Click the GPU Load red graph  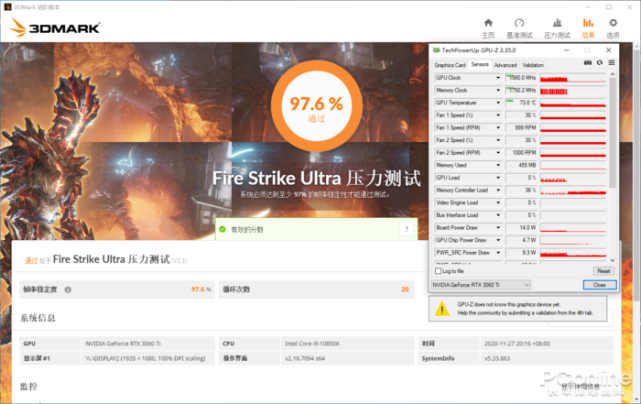click(x=573, y=177)
